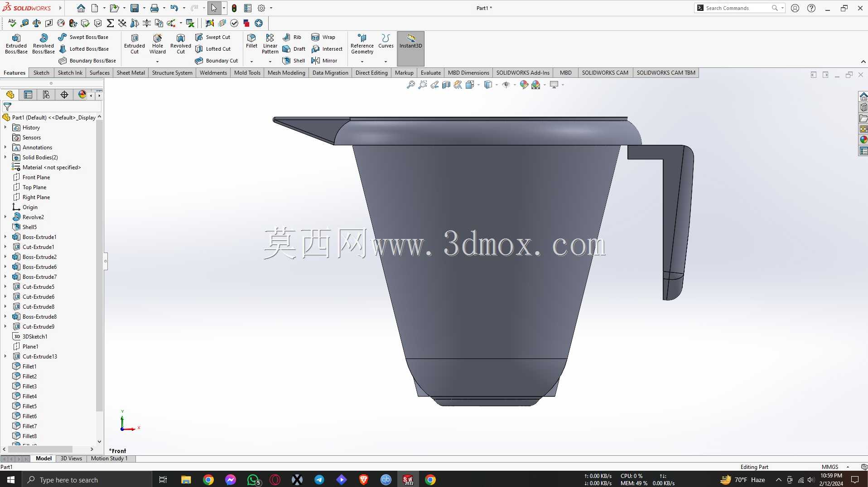Open the Appearances pane icon on right sidebar
The image size is (868, 487).
[x=863, y=140]
